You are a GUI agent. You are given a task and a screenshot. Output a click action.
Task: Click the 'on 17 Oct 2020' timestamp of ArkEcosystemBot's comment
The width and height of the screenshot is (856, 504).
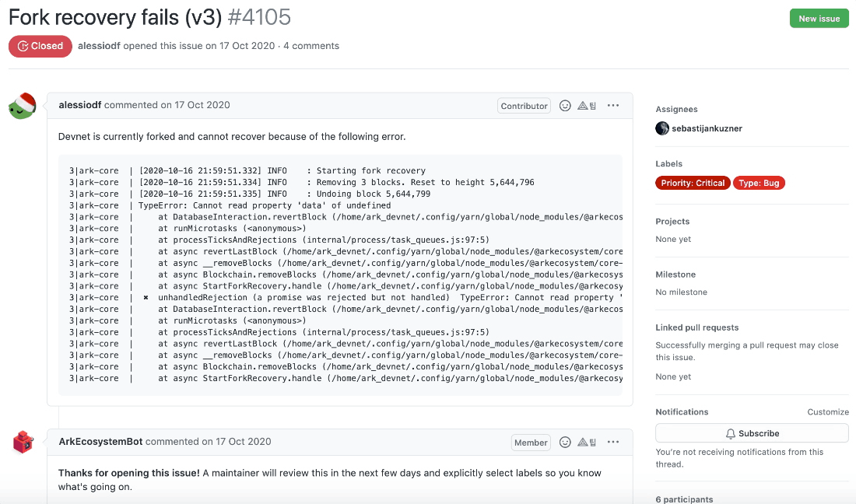237,441
